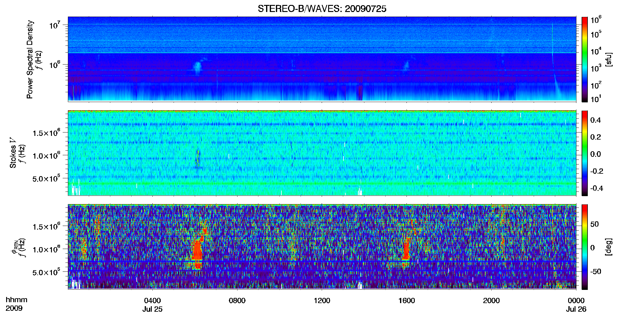644x332 pixels.
Task: Click the [sfu] unit label
Action: [609, 59]
